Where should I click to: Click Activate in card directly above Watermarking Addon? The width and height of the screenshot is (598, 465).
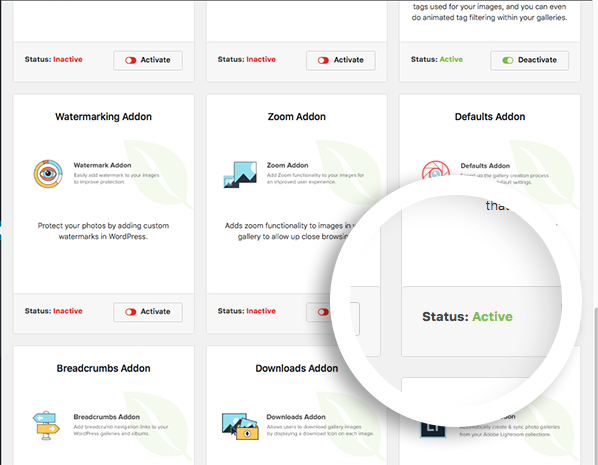tap(148, 60)
